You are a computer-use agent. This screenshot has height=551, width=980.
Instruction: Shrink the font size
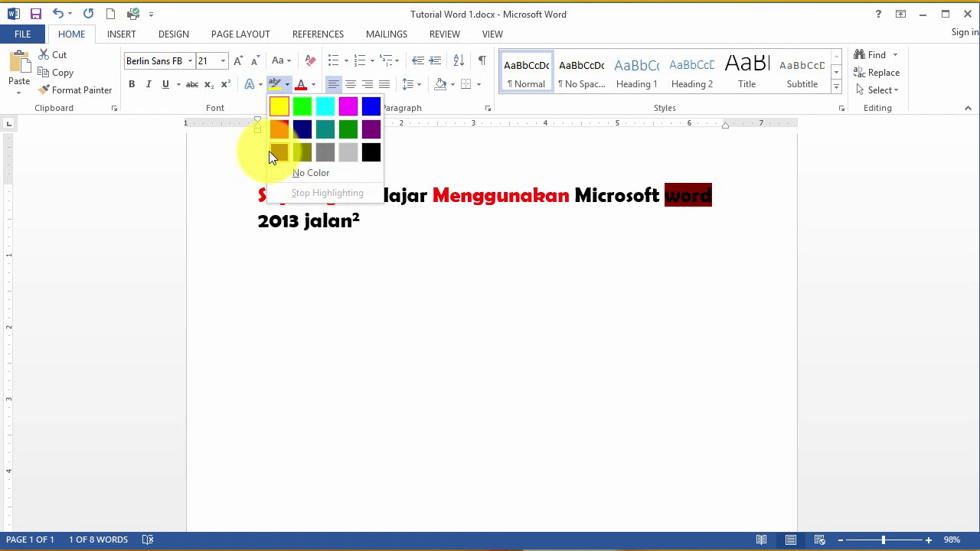coord(255,60)
